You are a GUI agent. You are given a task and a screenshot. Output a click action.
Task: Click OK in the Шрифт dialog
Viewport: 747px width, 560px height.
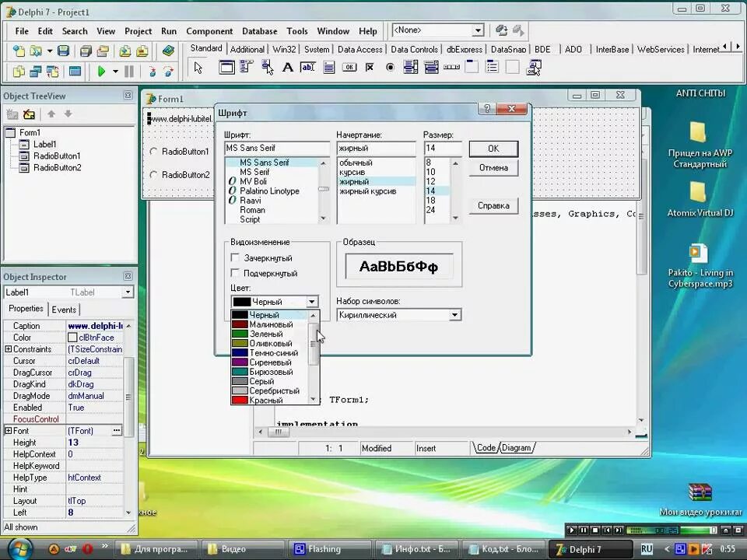[x=493, y=149]
